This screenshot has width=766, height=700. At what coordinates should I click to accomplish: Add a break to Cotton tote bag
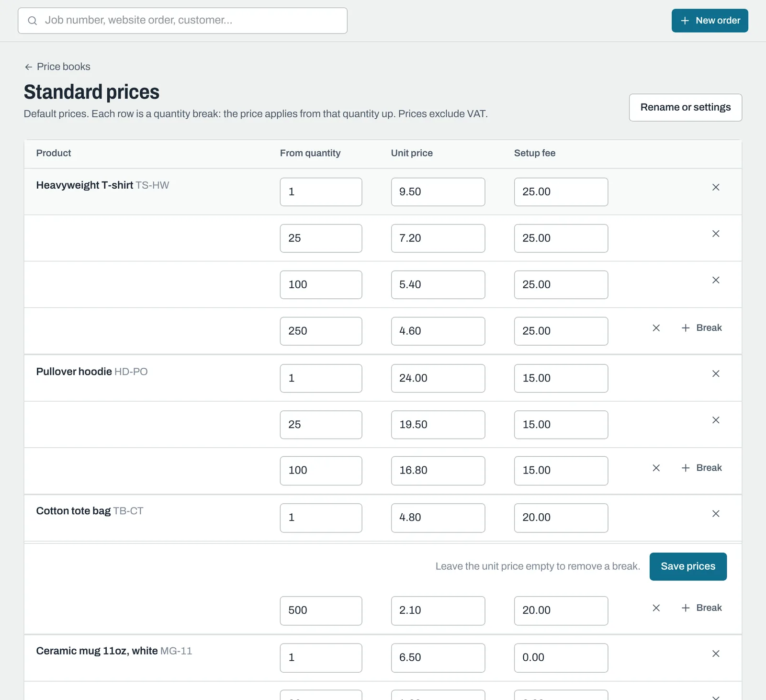[x=702, y=608]
